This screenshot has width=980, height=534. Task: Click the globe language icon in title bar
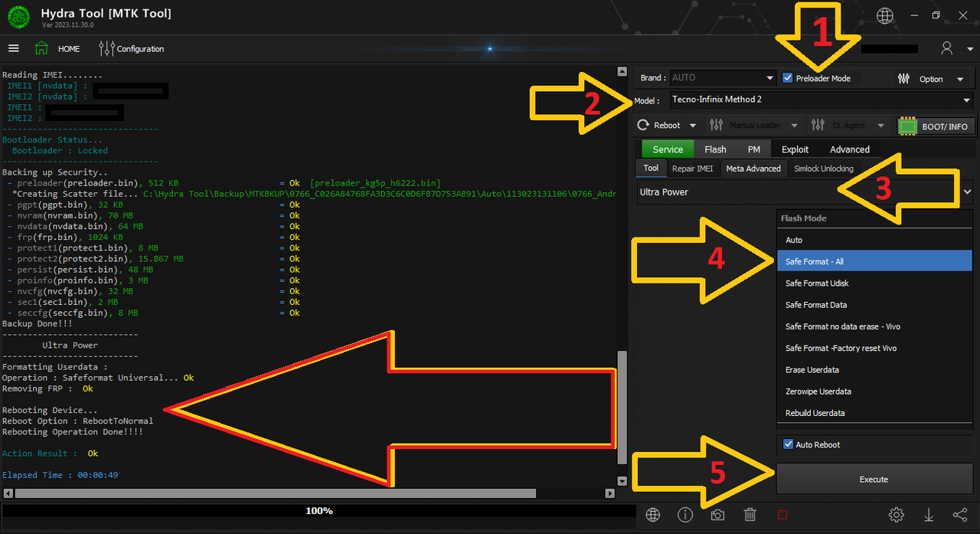[885, 15]
